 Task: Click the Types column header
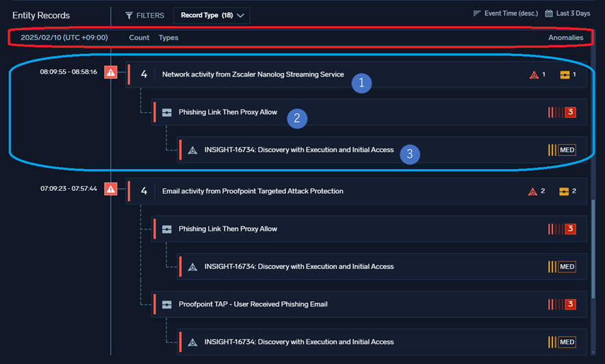coord(168,38)
